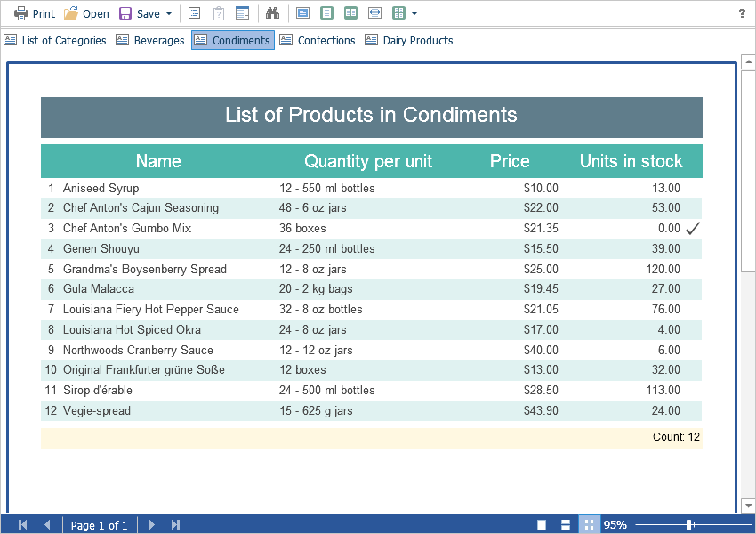The image size is (756, 534).
Task: Click the Find binoculars icon
Action: click(x=273, y=13)
